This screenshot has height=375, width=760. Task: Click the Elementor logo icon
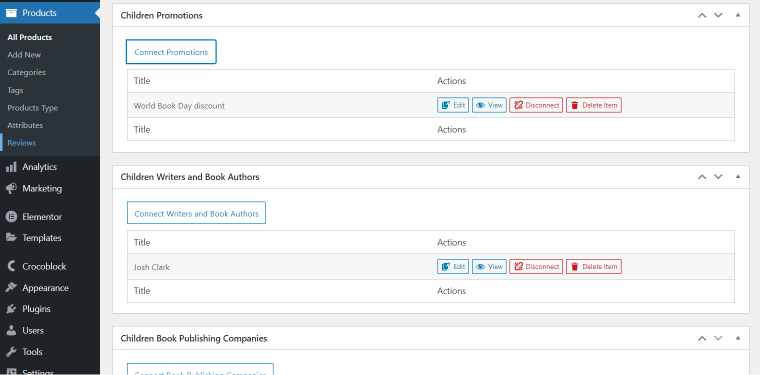pos(11,217)
